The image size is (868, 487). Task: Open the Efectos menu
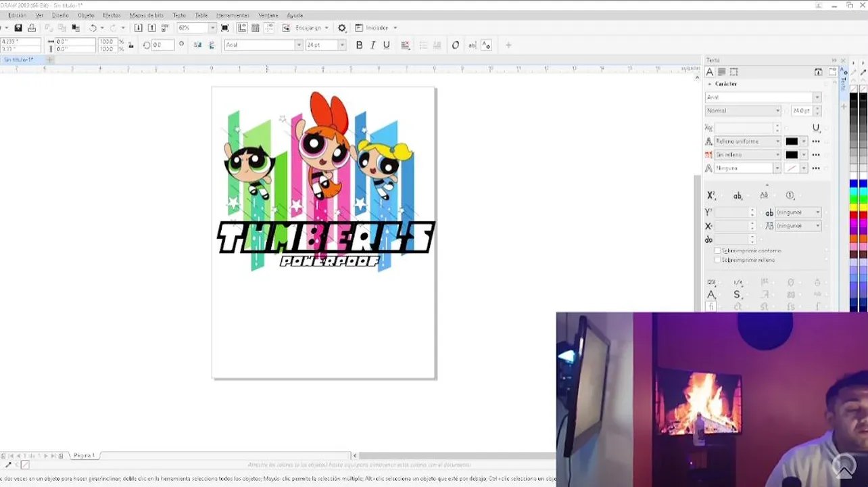tap(112, 15)
